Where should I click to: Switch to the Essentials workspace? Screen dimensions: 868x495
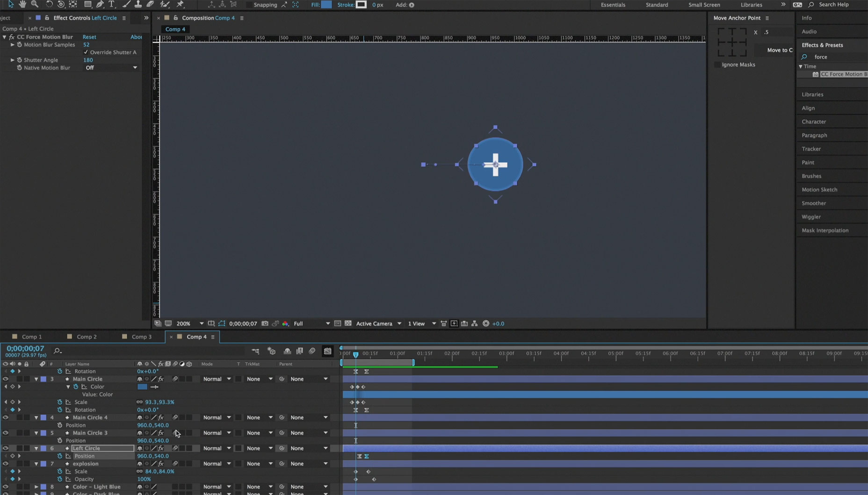(613, 5)
